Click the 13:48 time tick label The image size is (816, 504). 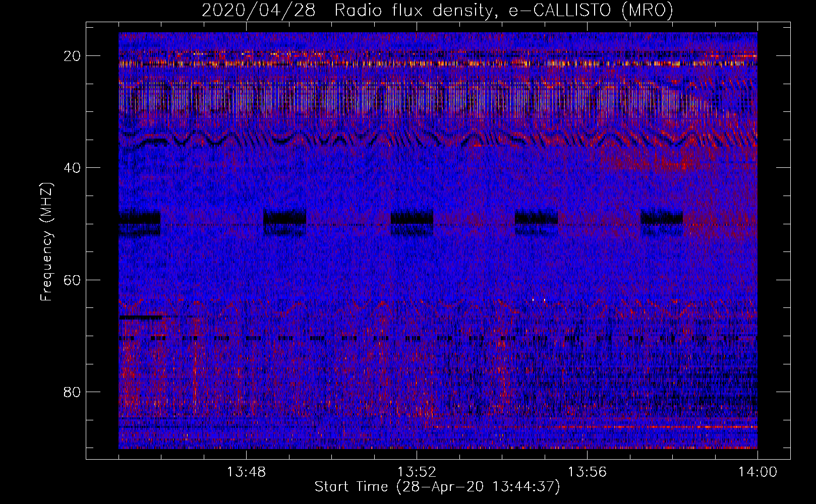pos(246,472)
